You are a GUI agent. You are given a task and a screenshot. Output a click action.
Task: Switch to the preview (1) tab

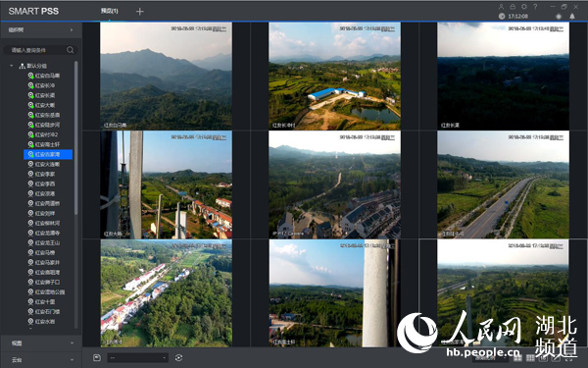pos(109,11)
